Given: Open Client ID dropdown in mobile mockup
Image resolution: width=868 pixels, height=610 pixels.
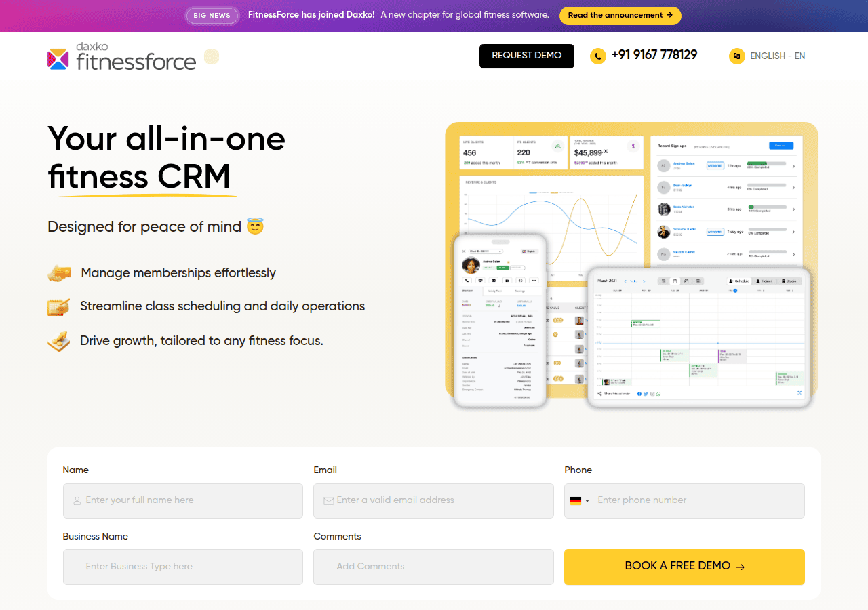Looking at the screenshot, I should point(486,251).
